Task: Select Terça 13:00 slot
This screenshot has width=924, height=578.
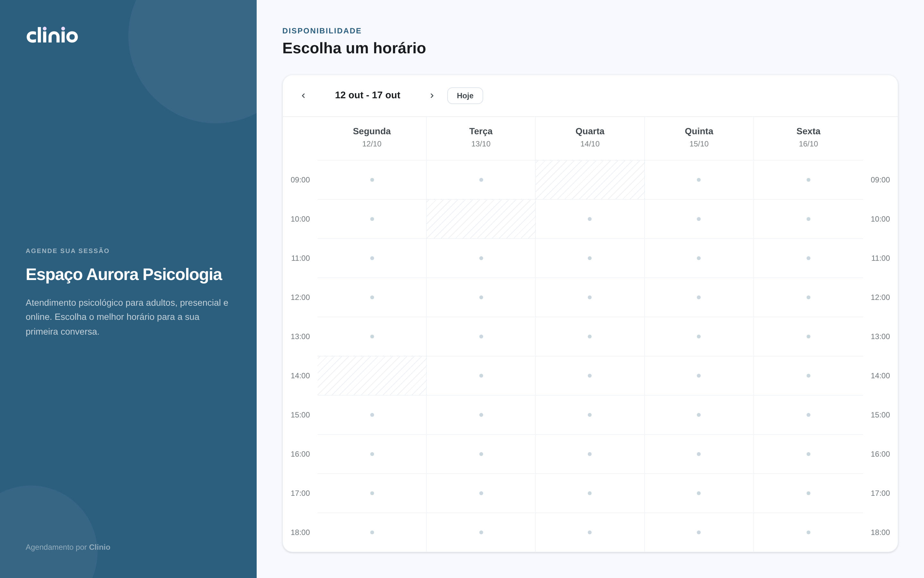Action: pyautogui.click(x=481, y=337)
